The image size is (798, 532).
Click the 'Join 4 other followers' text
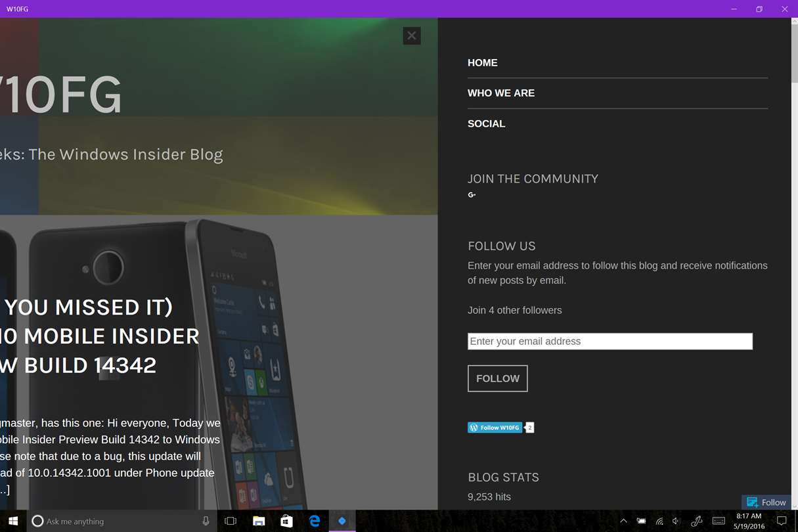click(x=515, y=311)
